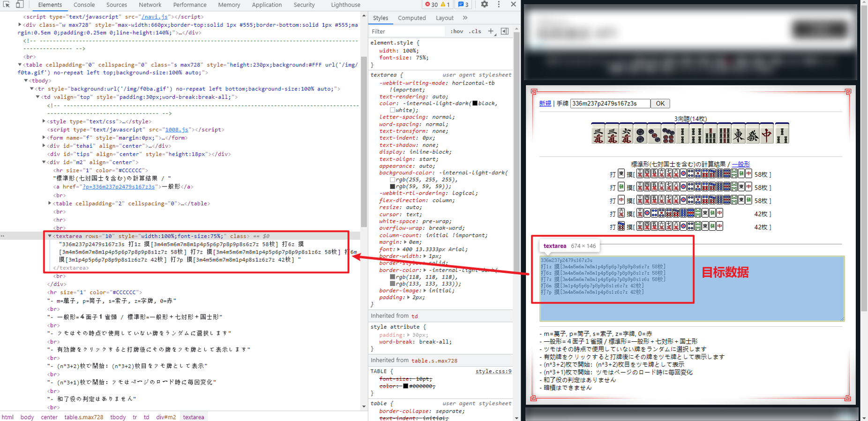Expand the margin shorthand property
Image resolution: width=868 pixels, height=421 pixels.
[405, 242]
